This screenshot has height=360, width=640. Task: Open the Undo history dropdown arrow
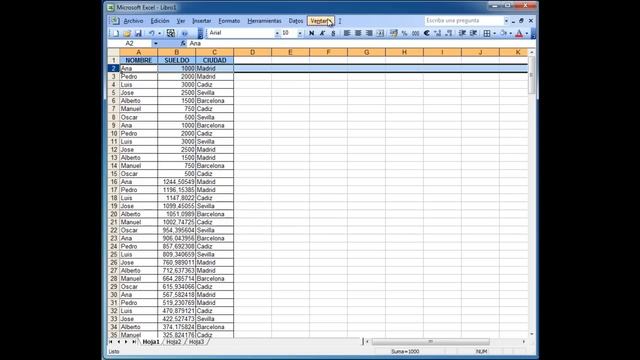click(160, 33)
